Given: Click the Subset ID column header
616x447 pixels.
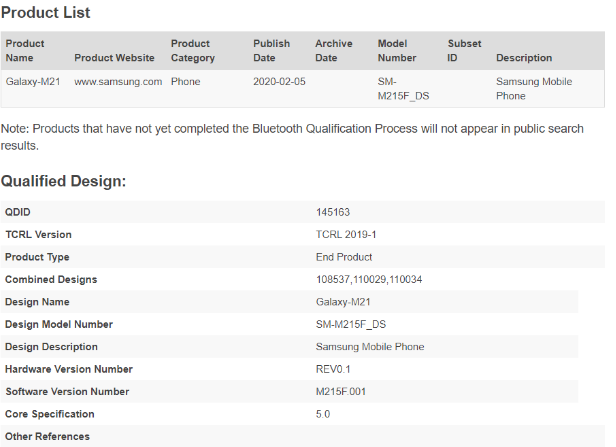Looking at the screenshot, I should tap(464, 51).
